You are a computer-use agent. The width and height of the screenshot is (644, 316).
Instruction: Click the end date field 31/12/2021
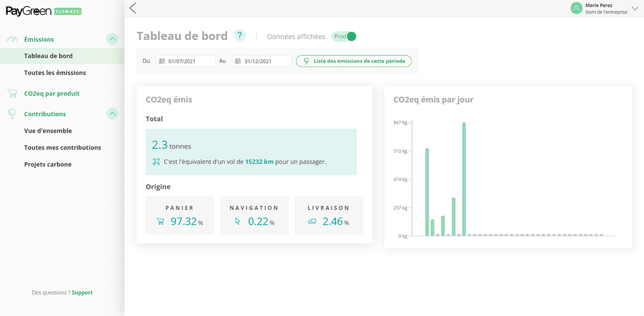262,61
